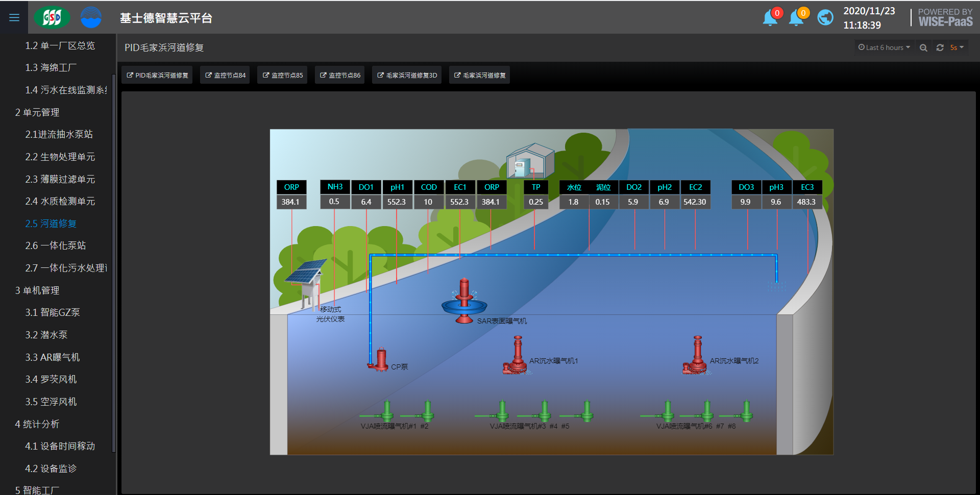Viewport: 980px width, 495px height.
Task: Click the AR submersible aerator 1 icon
Action: [517, 356]
